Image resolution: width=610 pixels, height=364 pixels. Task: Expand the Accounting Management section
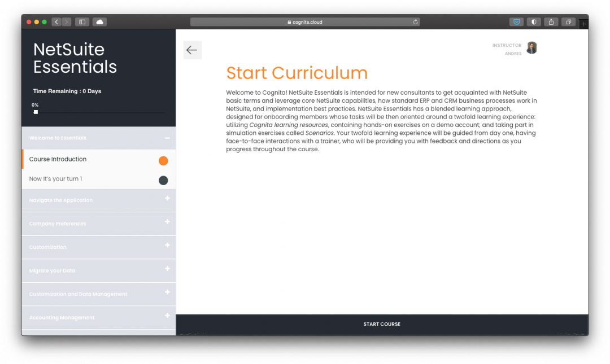[99, 317]
